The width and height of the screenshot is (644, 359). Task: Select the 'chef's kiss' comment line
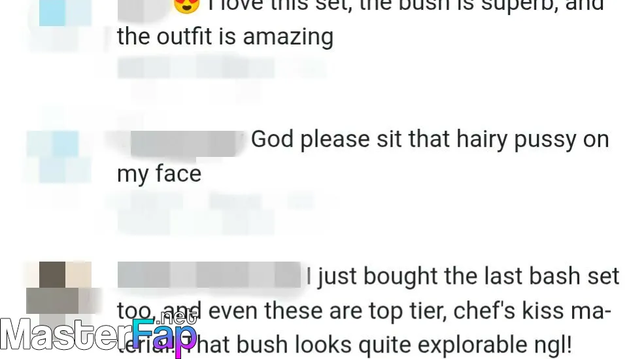(x=364, y=311)
